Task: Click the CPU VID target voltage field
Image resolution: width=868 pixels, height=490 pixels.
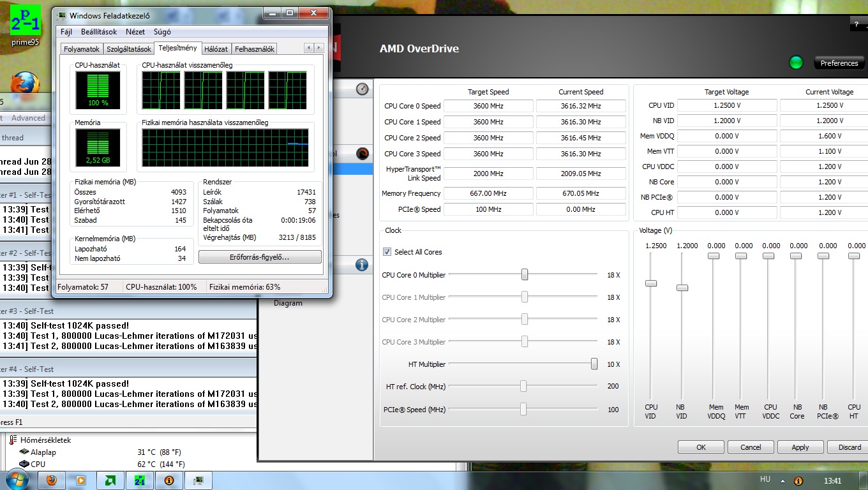Action: coord(727,105)
